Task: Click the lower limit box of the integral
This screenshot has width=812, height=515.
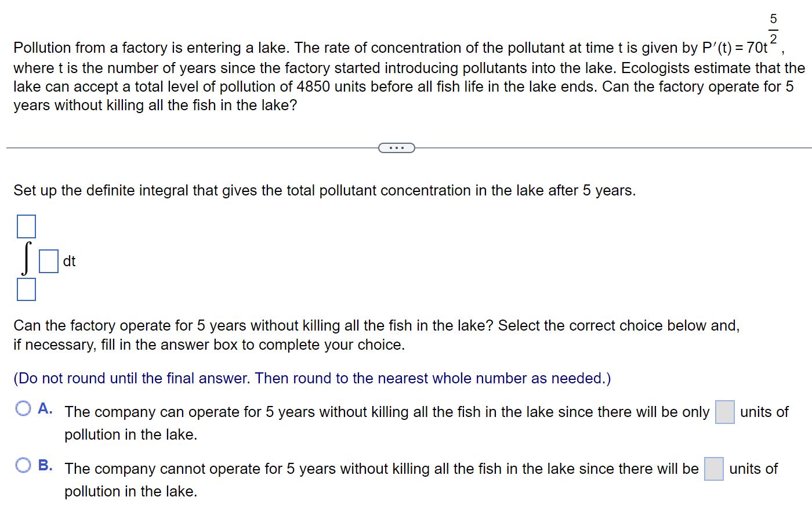Action: [26, 289]
